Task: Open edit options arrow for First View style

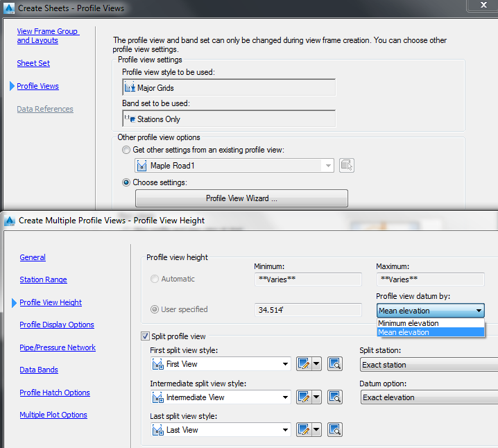Action: [316, 364]
